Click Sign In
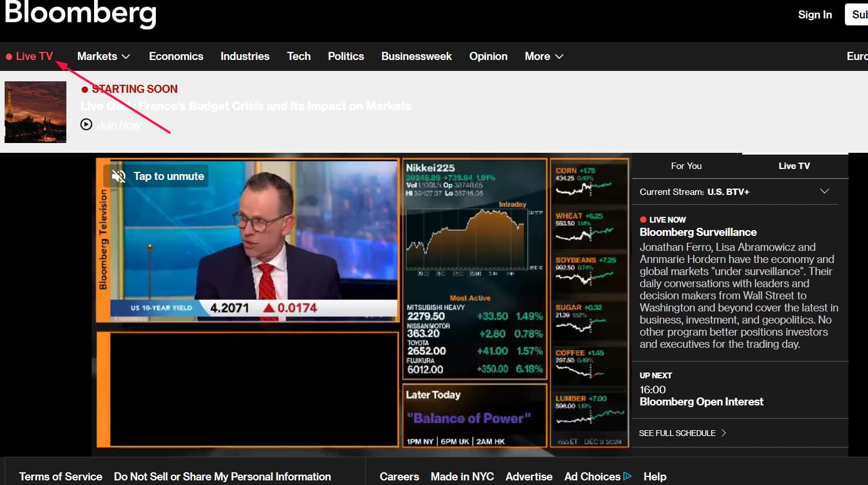This screenshot has width=868, height=485. (815, 15)
